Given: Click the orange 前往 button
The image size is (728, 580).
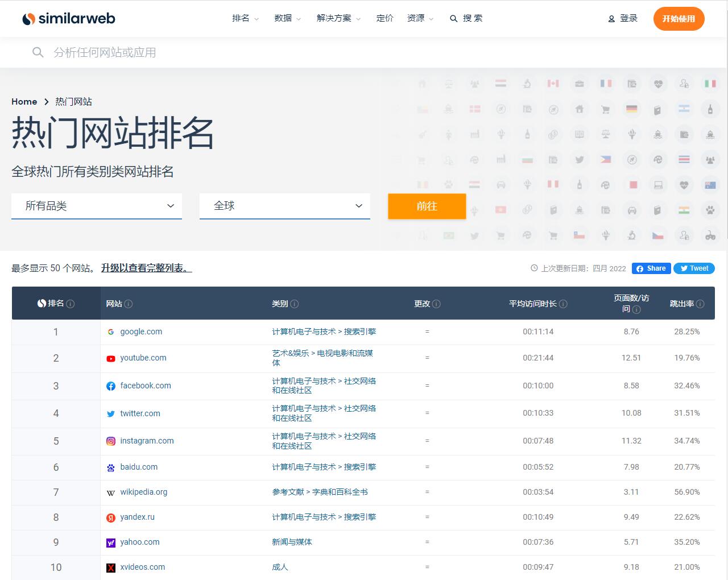Looking at the screenshot, I should [427, 206].
